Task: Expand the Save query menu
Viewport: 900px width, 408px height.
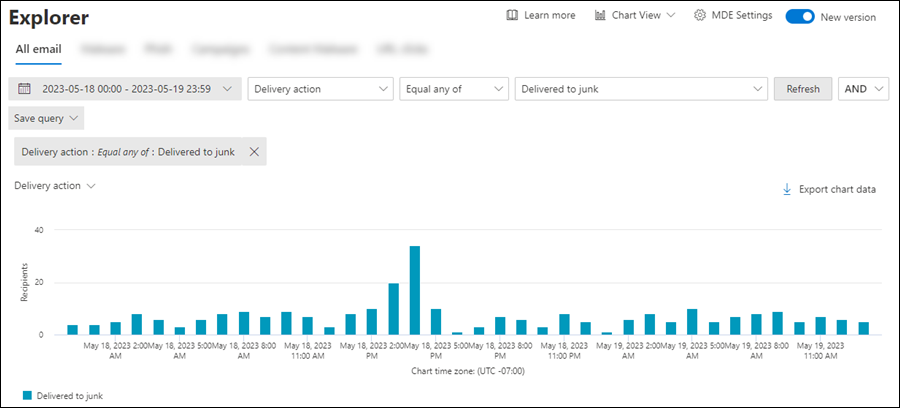Action: tap(46, 118)
